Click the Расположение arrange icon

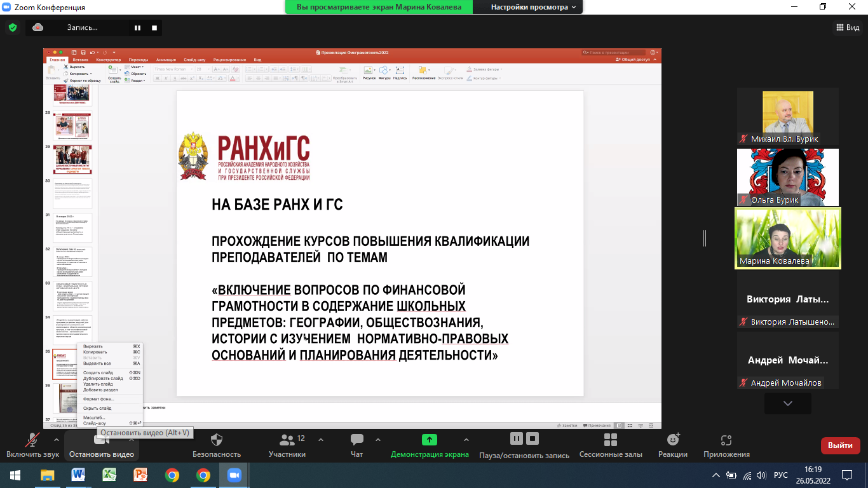pyautogui.click(x=424, y=72)
